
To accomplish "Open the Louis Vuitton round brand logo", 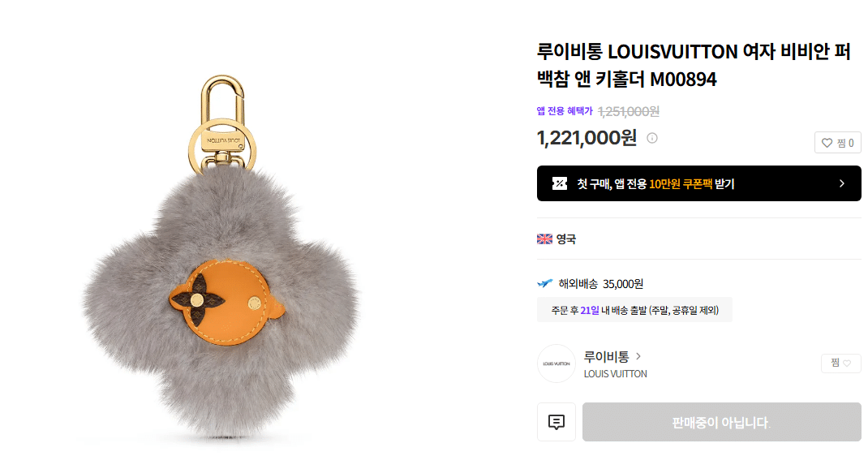I will click(x=556, y=364).
